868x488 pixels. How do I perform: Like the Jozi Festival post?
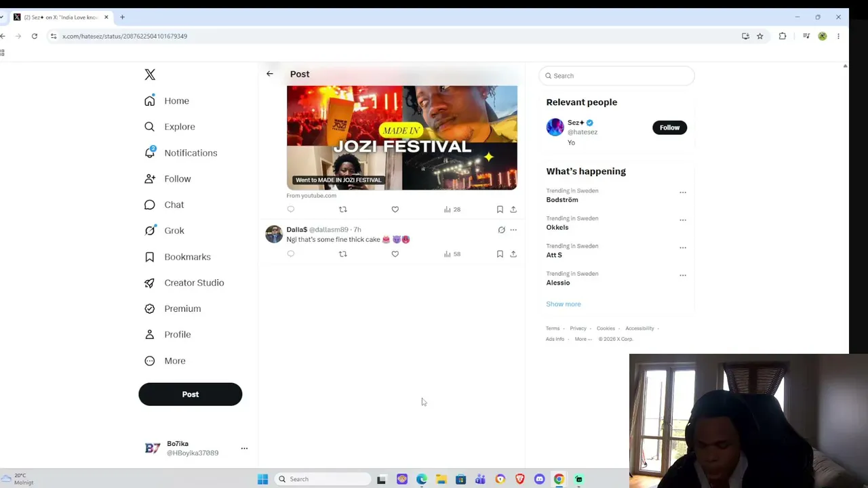click(x=395, y=209)
